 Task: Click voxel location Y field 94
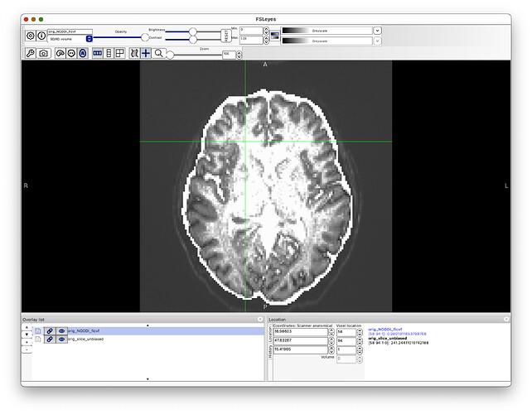click(x=346, y=341)
